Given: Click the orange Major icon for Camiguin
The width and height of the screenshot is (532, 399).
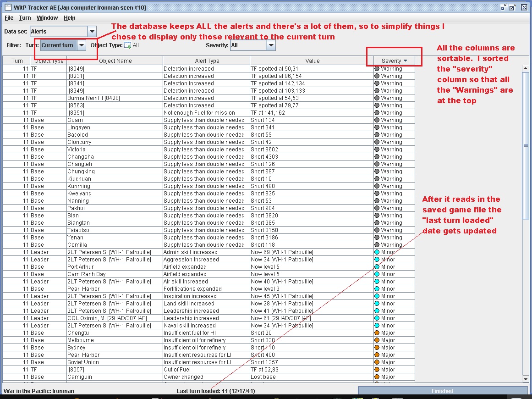Looking at the screenshot, I should (x=377, y=377).
